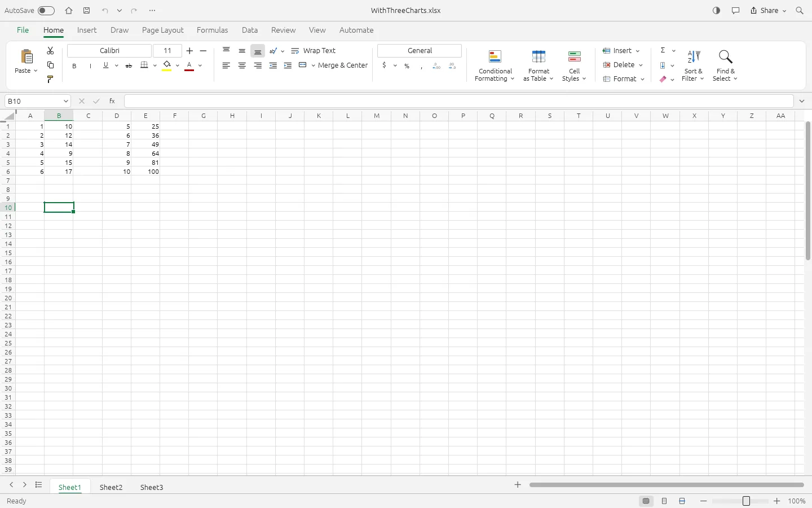Save the workbook with the save icon
The image size is (812, 508).
(x=86, y=11)
